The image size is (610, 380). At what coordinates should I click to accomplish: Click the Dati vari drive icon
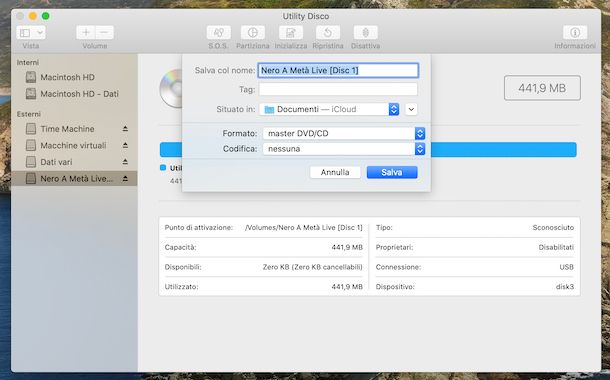[x=31, y=162]
